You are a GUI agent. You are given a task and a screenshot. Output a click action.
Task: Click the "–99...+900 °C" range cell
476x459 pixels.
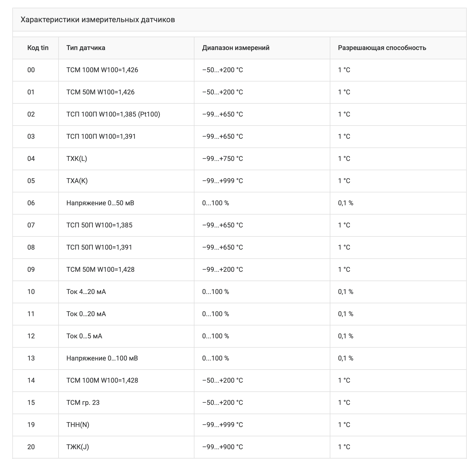tap(223, 447)
